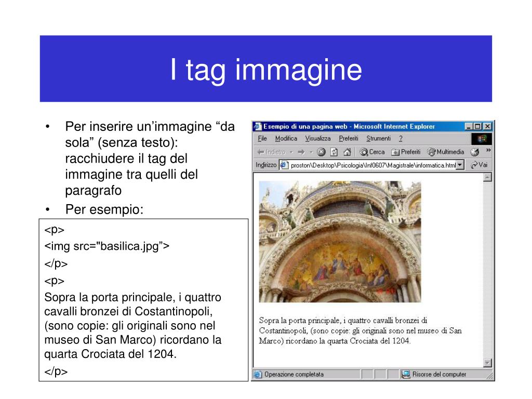Click the scrollbar up arrow

click(487, 178)
